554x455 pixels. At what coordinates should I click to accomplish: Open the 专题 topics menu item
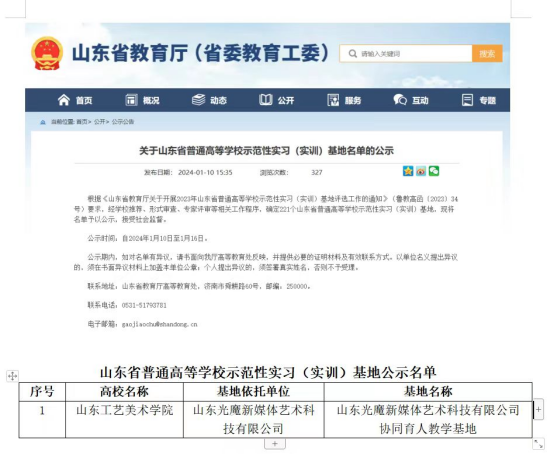pos(479,100)
